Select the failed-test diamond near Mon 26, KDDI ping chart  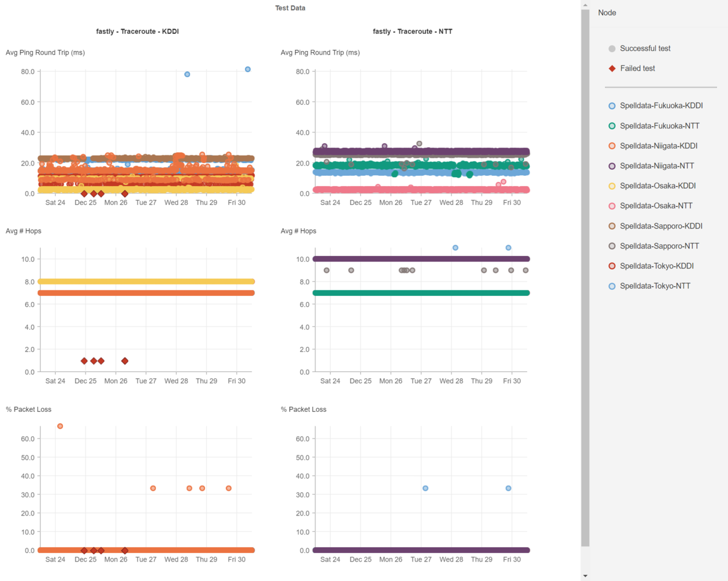coord(124,193)
